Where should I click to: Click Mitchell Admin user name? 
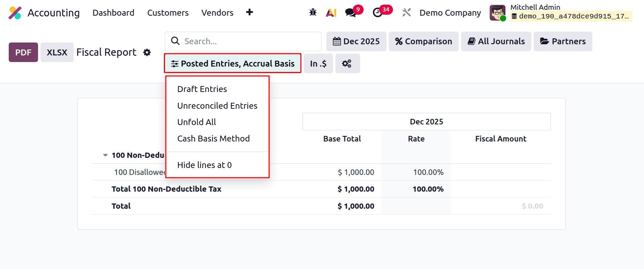tap(535, 7)
